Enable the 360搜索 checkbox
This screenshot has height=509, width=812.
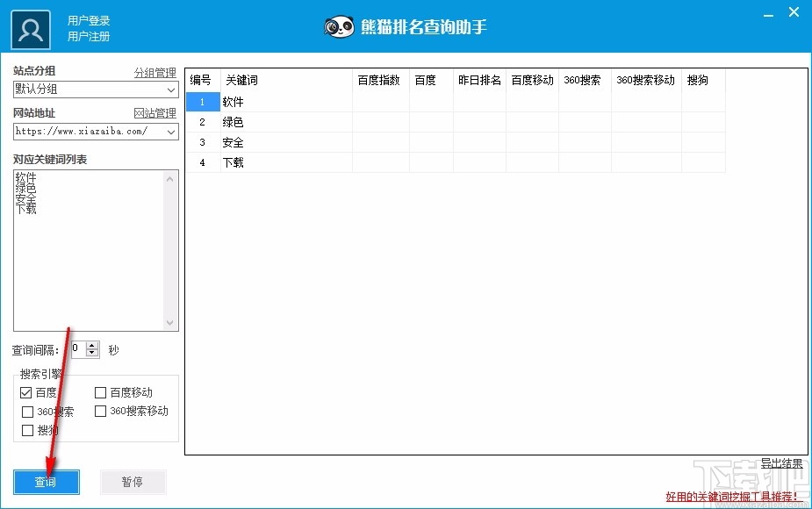pyautogui.click(x=27, y=411)
